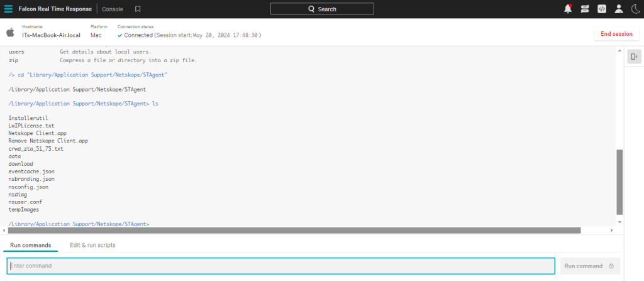Open the notifications bell
Screen dimensions: 644x282
[568, 9]
